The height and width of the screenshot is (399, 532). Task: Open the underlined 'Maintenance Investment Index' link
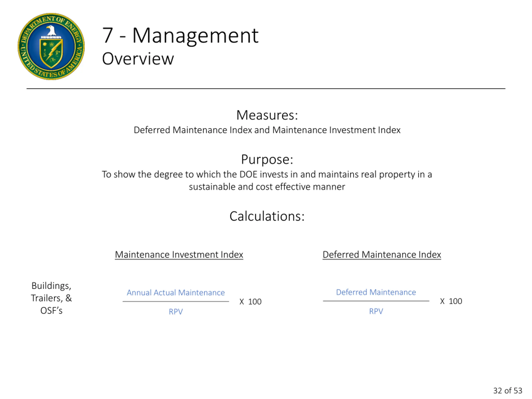click(179, 254)
